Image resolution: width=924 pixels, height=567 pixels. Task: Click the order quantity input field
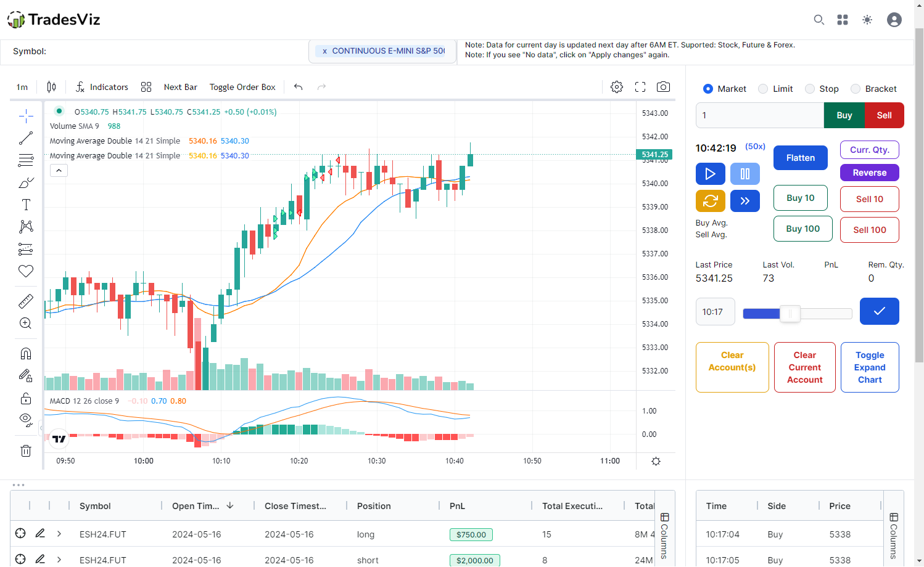coord(760,115)
